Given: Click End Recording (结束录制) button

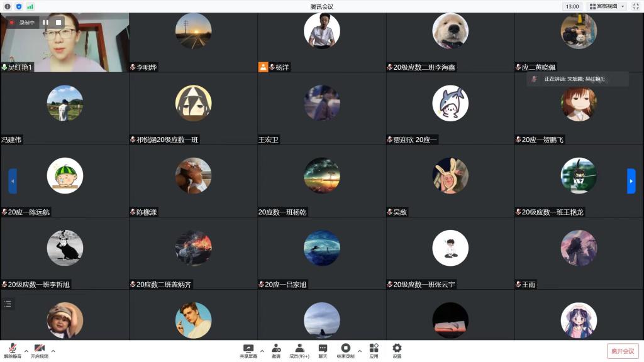Looking at the screenshot, I should point(345,348).
